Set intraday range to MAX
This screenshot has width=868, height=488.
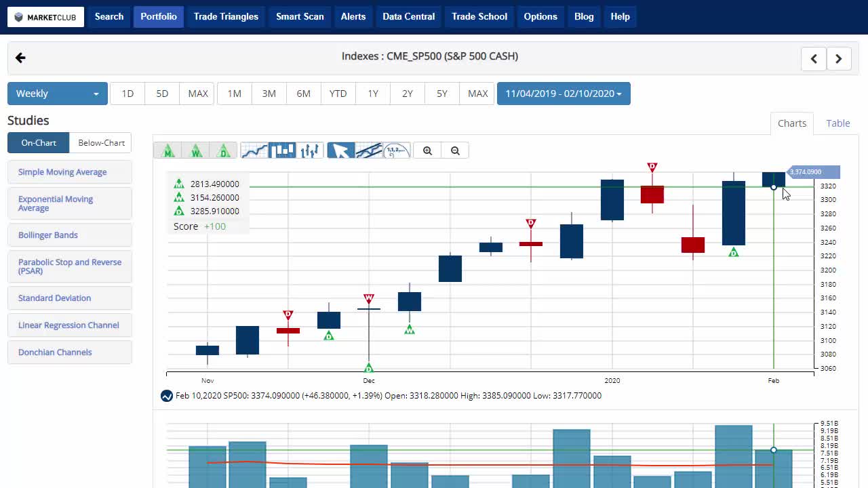pyautogui.click(x=197, y=94)
